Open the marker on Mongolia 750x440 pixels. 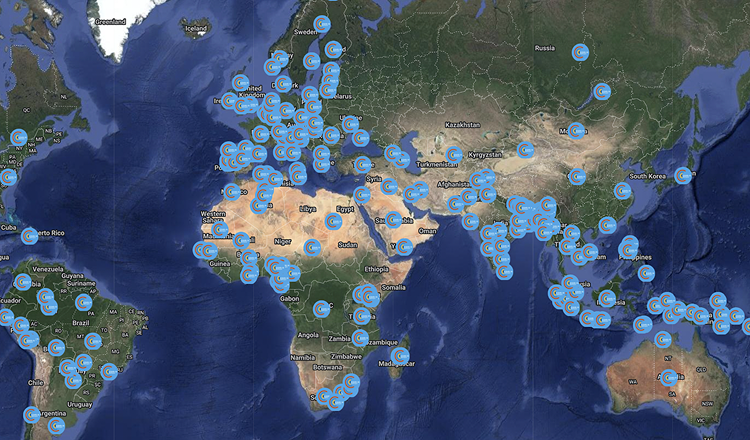click(577, 130)
